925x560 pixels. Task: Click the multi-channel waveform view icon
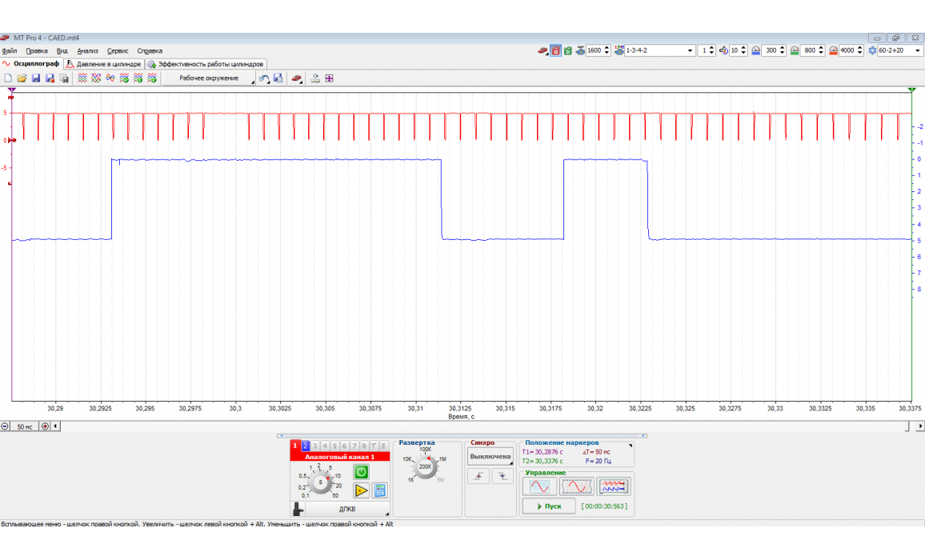[x=614, y=486]
